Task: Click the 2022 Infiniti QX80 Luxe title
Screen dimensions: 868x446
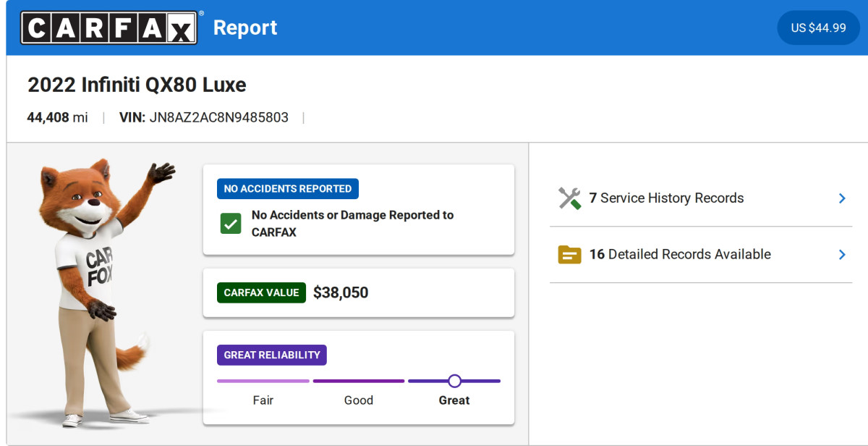Action: point(137,85)
